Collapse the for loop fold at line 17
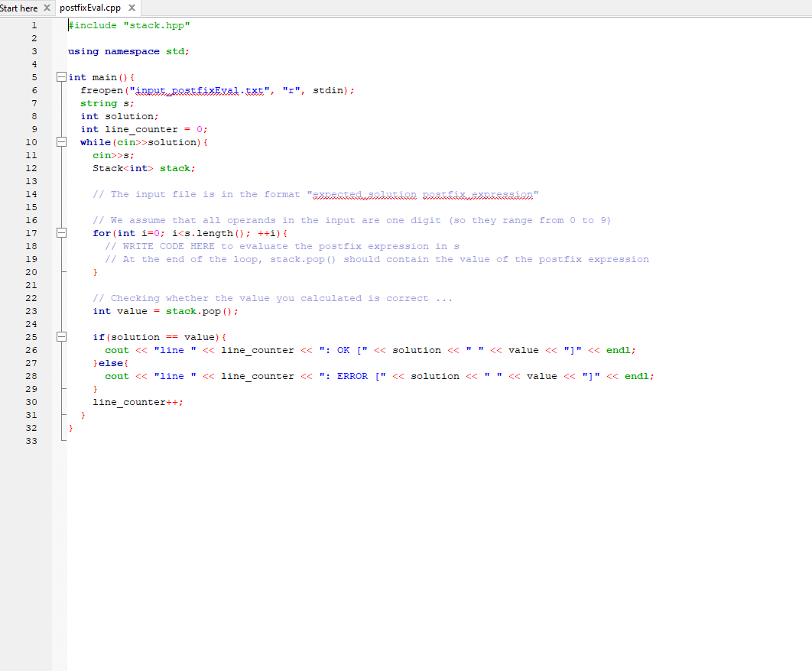812x671 pixels. coord(61,232)
